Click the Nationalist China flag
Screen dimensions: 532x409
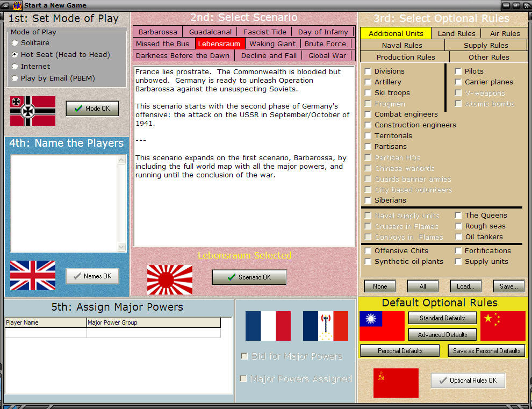(x=382, y=325)
